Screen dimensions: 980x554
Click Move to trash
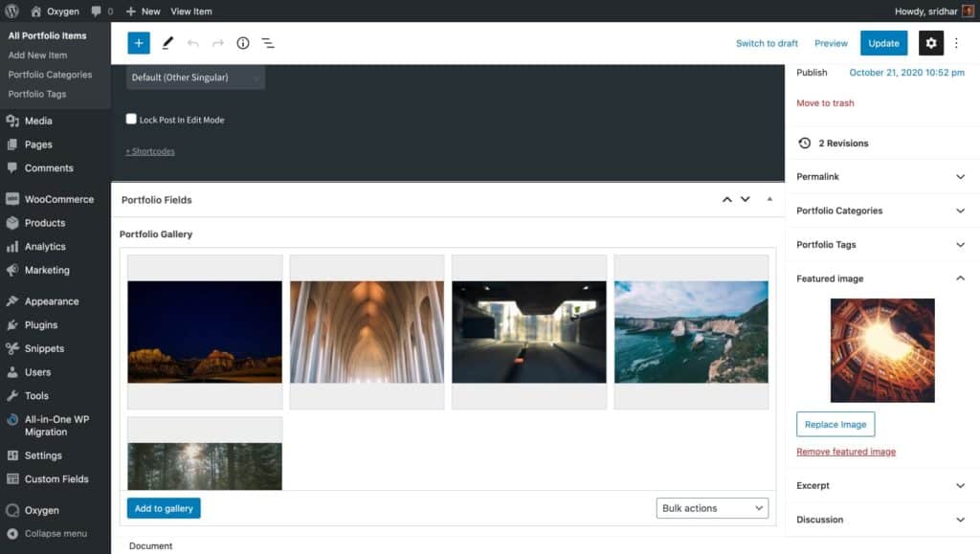point(825,103)
